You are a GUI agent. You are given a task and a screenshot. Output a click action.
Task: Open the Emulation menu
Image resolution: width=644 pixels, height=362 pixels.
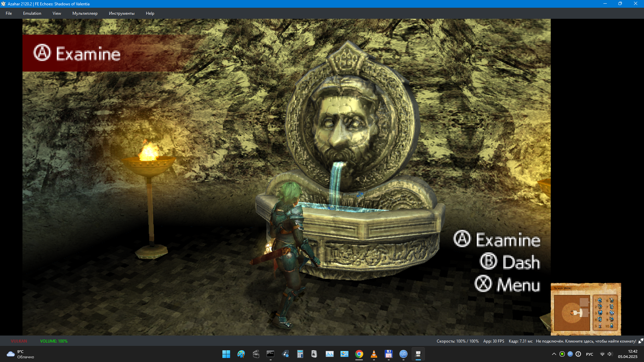pos(32,13)
